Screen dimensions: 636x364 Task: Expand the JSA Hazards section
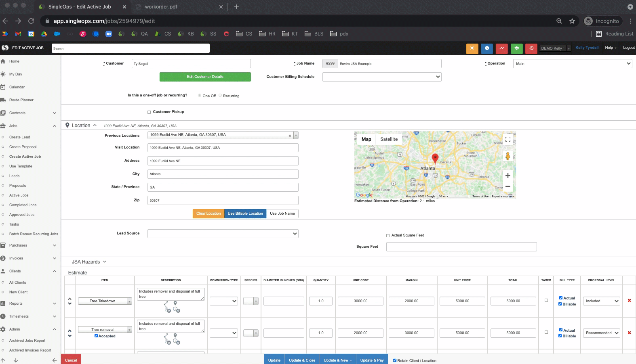[89, 262]
